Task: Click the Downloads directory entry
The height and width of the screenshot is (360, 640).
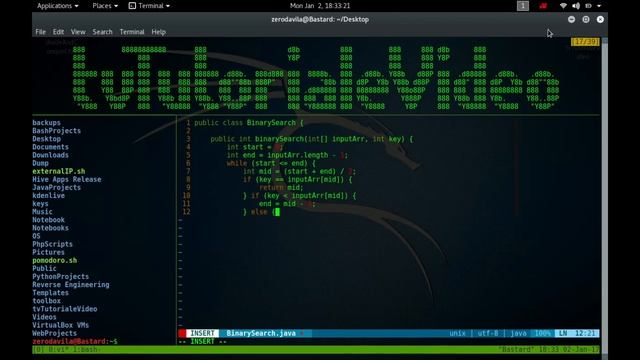Action: (x=50, y=155)
